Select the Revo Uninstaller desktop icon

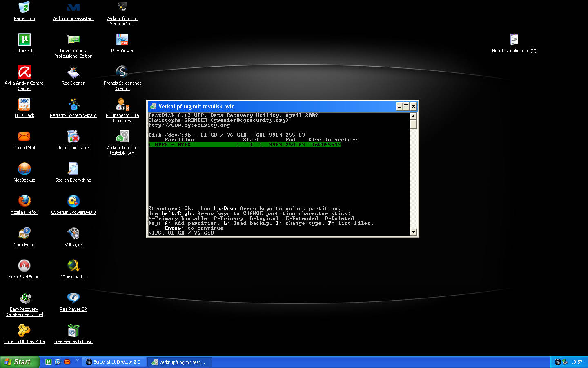[x=73, y=137]
